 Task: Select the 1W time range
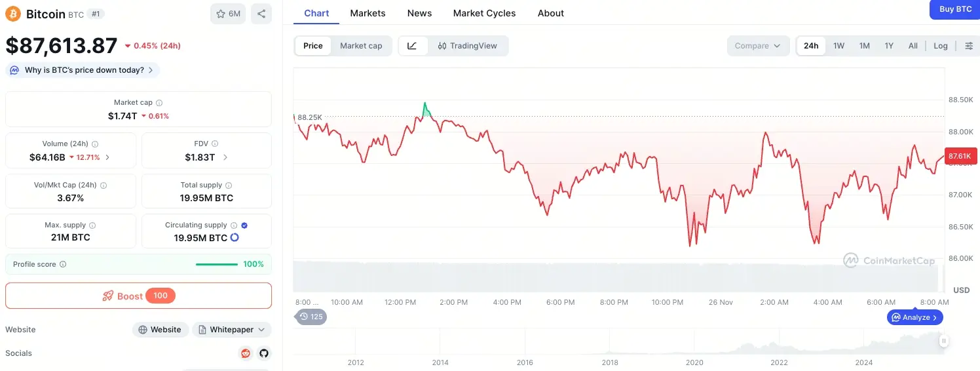[x=839, y=46]
